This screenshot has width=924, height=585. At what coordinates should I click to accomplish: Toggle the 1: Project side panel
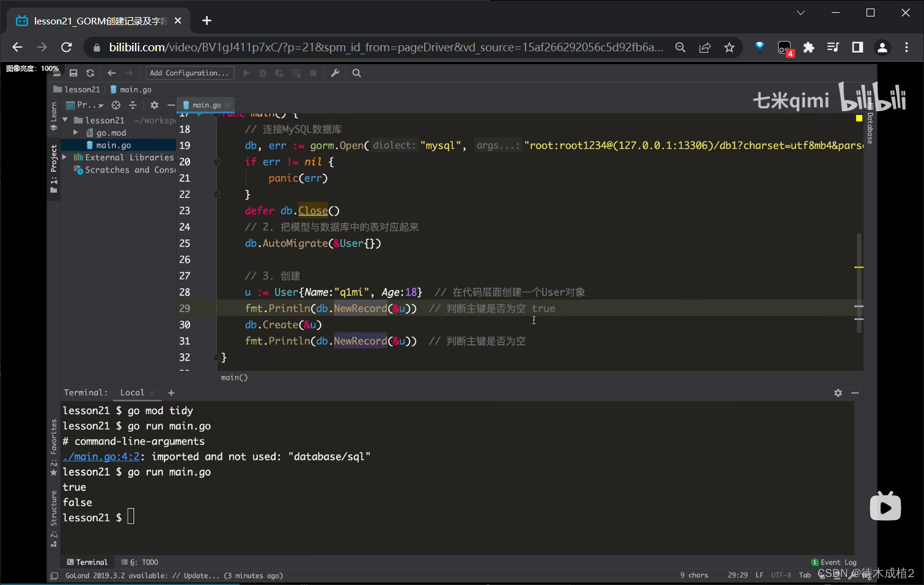[x=54, y=169]
